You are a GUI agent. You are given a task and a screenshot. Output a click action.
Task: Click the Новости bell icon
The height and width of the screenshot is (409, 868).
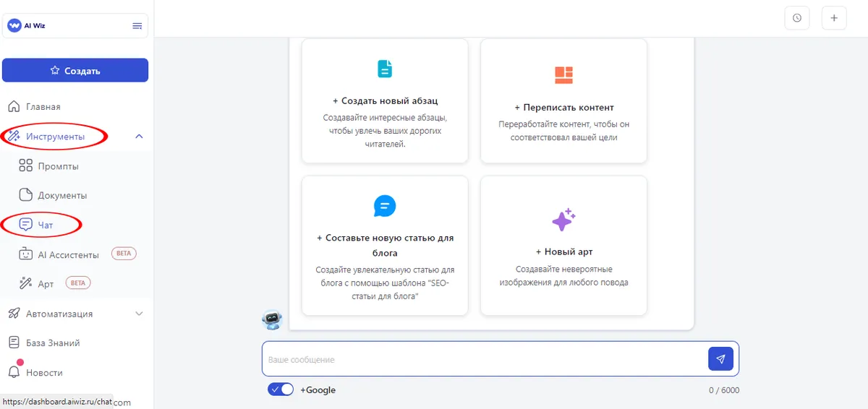point(14,372)
